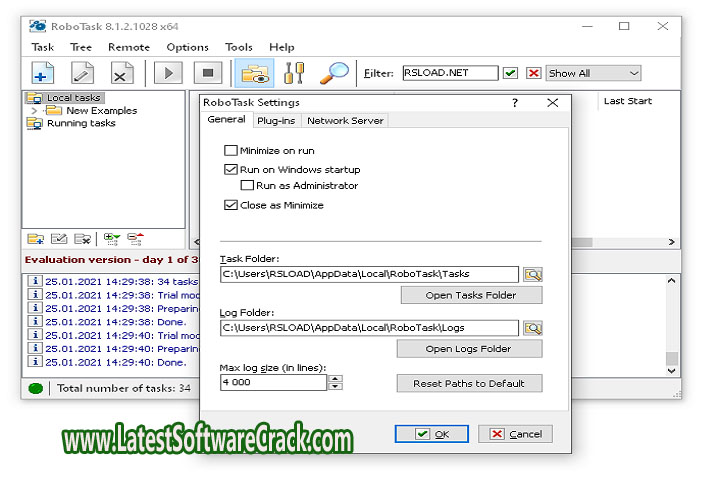
Task: Apply the filter with green check icon
Action: 510,73
